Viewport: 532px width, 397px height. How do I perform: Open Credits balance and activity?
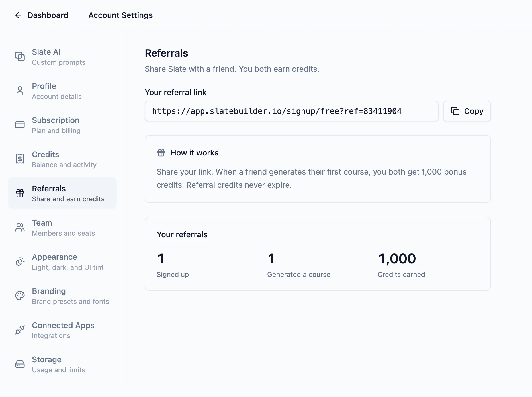[x=62, y=159]
